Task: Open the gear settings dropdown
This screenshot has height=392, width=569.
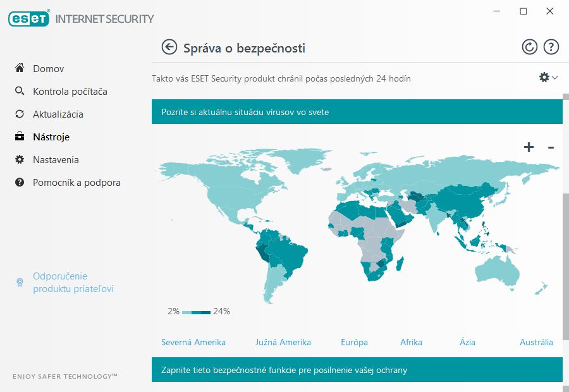Action: coord(548,77)
